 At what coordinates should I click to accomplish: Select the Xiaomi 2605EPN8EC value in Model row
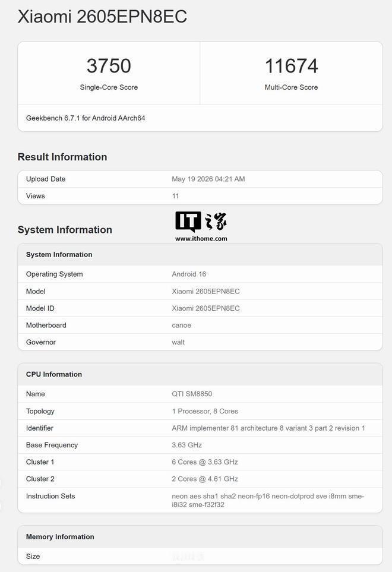[x=206, y=292]
